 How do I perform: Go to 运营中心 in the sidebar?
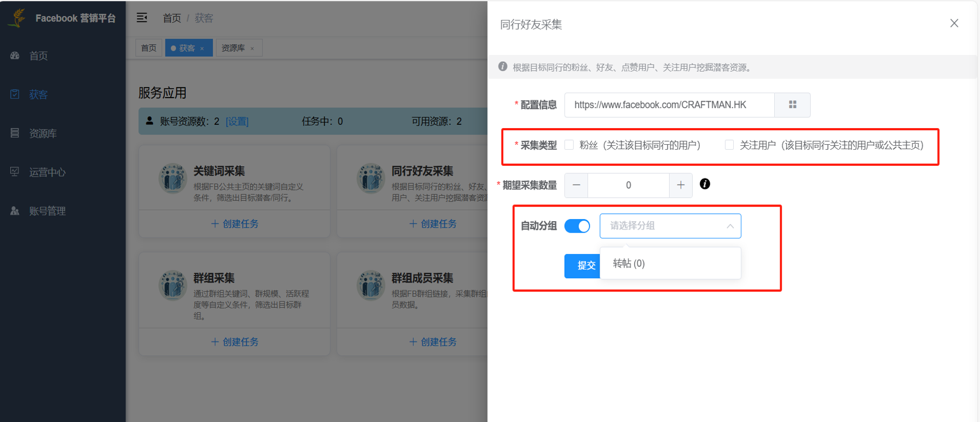[x=47, y=172]
